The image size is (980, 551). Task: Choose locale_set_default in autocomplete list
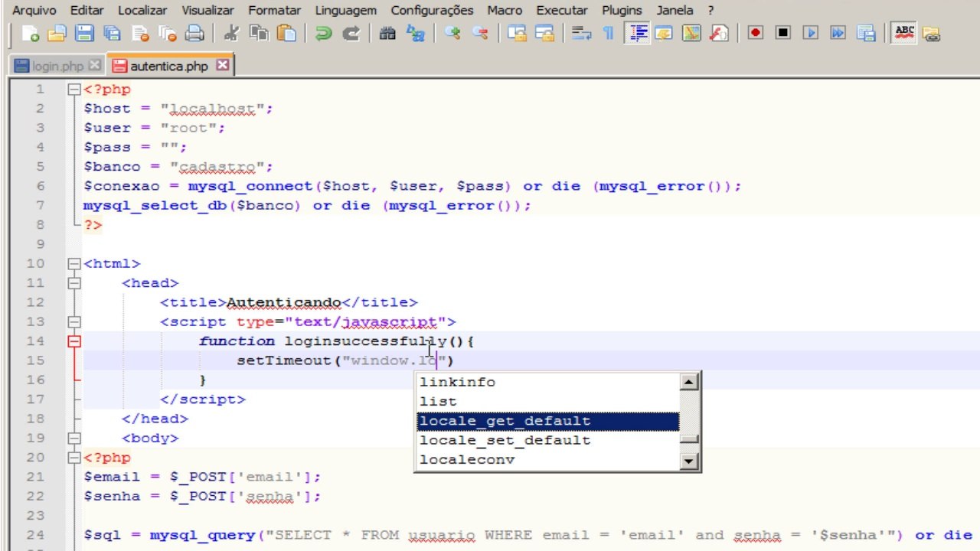[x=548, y=440]
